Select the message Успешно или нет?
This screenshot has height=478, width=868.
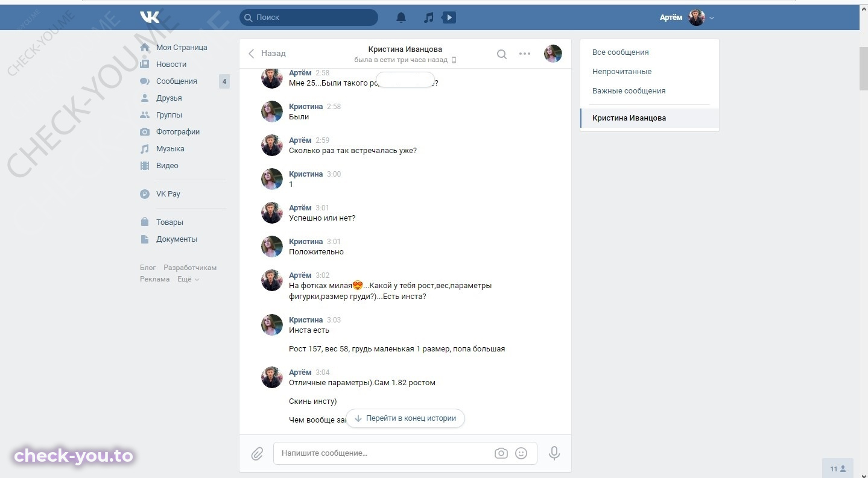(x=322, y=218)
